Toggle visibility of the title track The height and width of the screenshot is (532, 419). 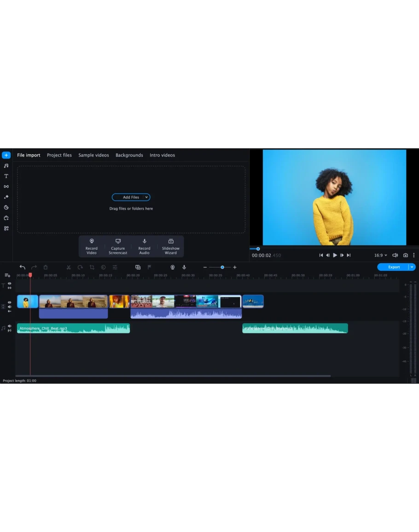tap(10, 284)
